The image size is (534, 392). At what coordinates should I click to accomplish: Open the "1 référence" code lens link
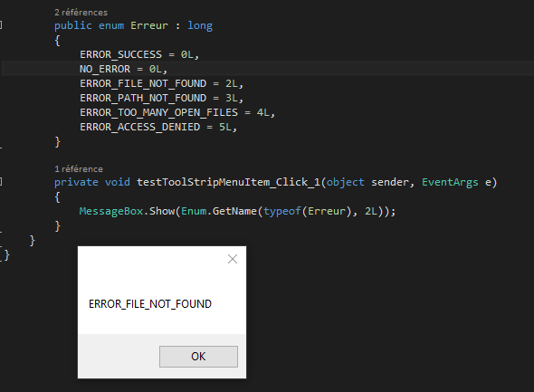pyautogui.click(x=79, y=169)
